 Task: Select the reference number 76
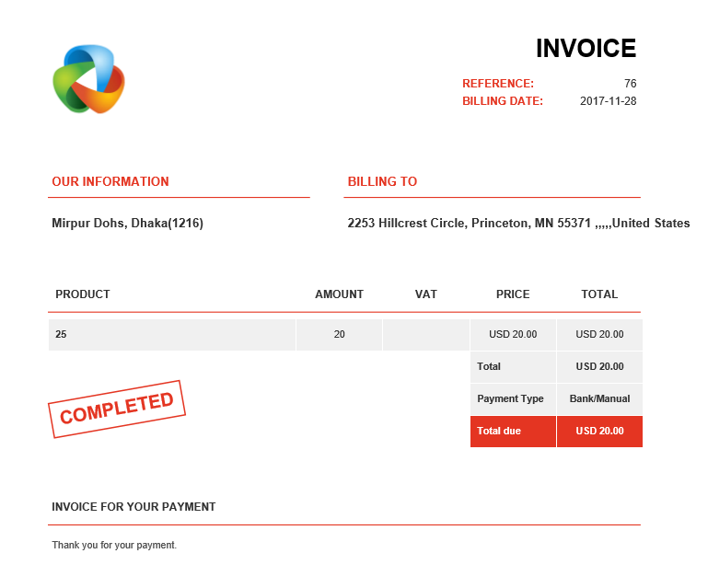(631, 84)
